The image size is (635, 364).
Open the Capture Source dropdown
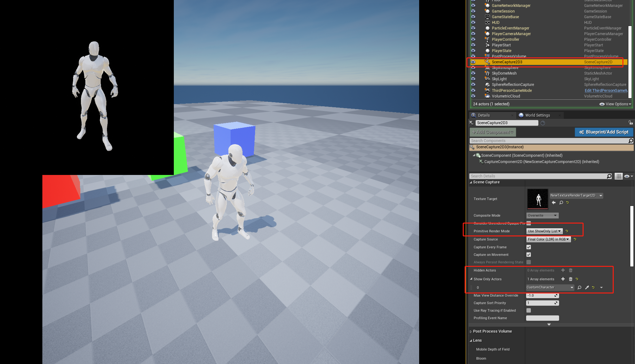click(x=548, y=239)
